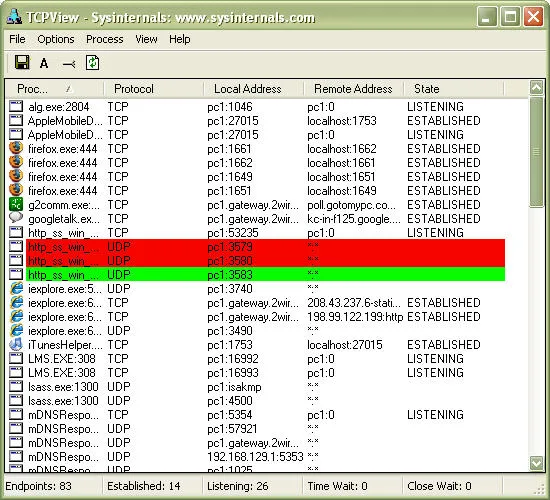Image resolution: width=550 pixels, height=500 pixels.
Task: Open the View menu
Action: 146,39
